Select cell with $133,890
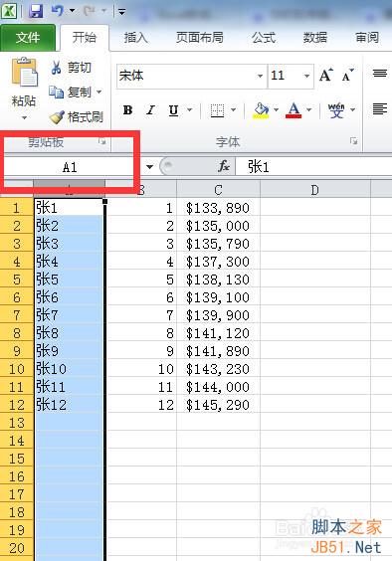The height and width of the screenshot is (561, 392). tap(218, 208)
